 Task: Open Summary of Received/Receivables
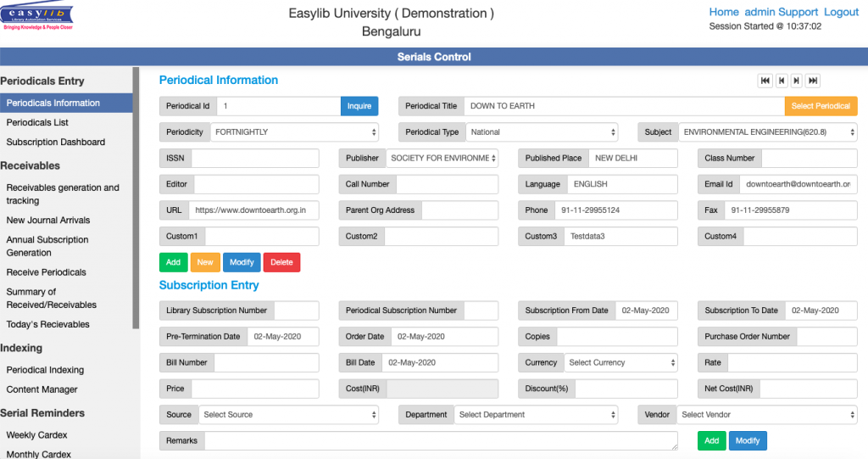[x=51, y=299]
